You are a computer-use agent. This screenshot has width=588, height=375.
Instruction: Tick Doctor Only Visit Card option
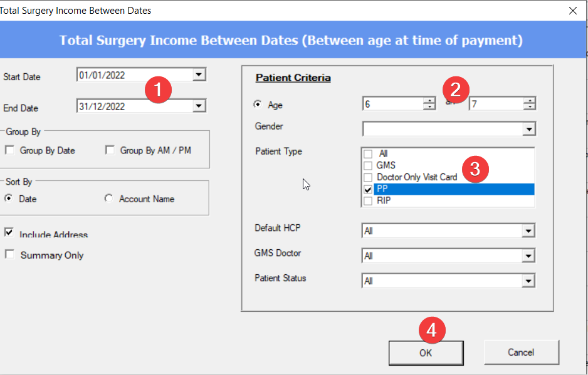click(368, 177)
